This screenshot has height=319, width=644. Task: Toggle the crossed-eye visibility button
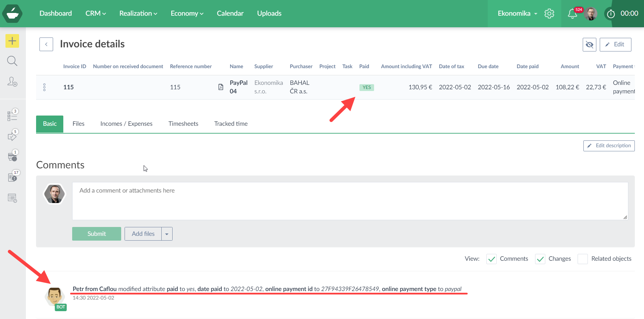589,45
